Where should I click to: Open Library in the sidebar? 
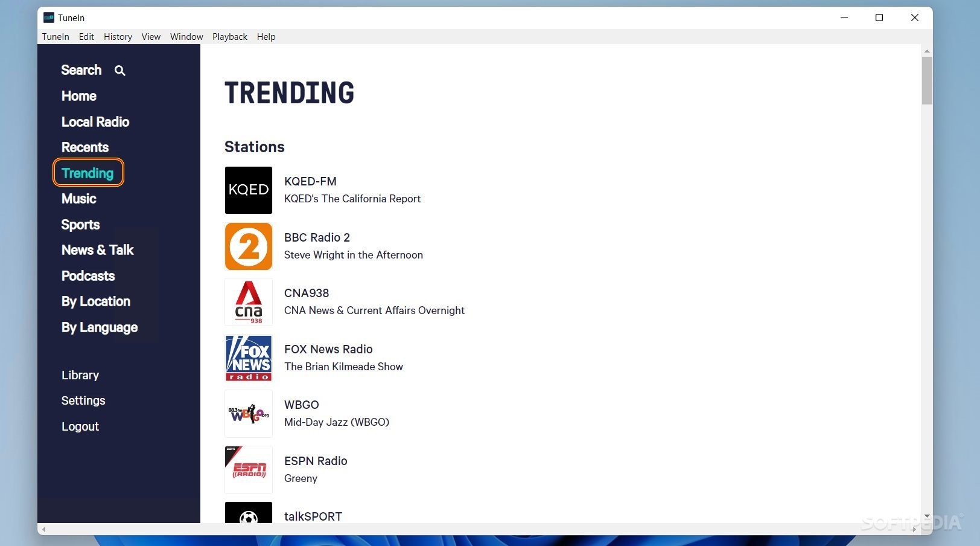[80, 375]
